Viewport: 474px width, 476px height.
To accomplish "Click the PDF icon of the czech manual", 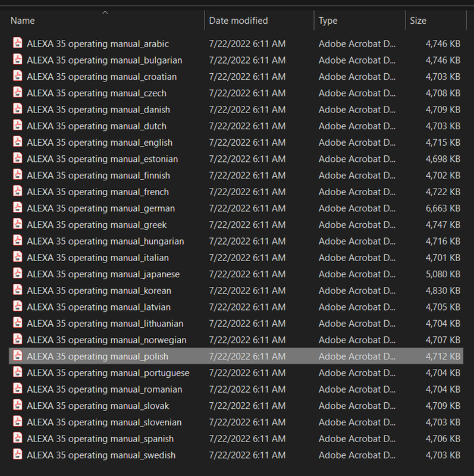I will coord(18,92).
